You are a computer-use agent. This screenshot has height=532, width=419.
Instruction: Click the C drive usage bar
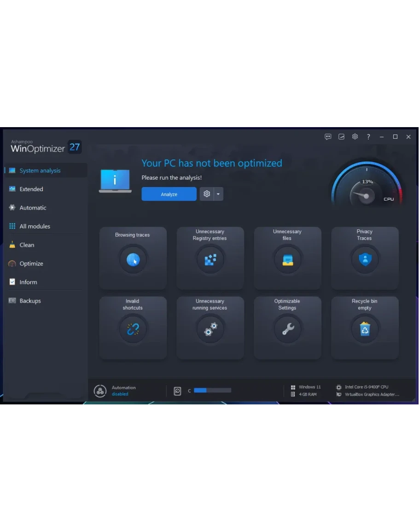tap(212, 391)
